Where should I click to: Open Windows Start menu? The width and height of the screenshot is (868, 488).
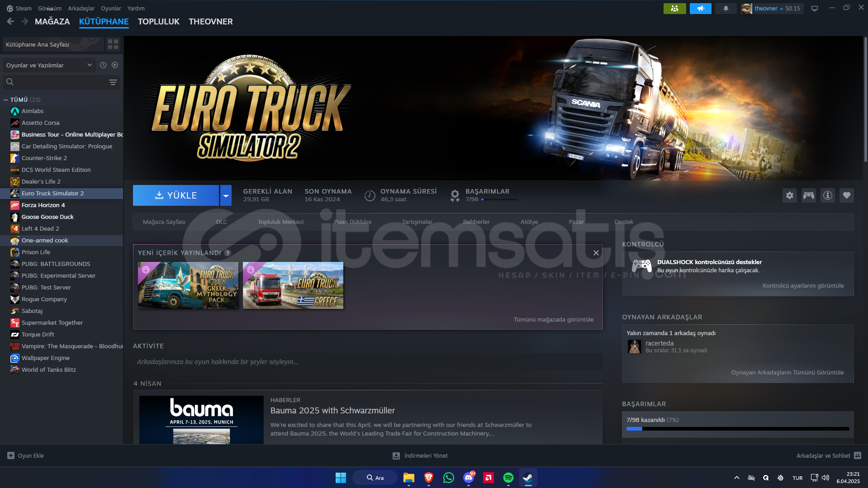pyautogui.click(x=341, y=478)
